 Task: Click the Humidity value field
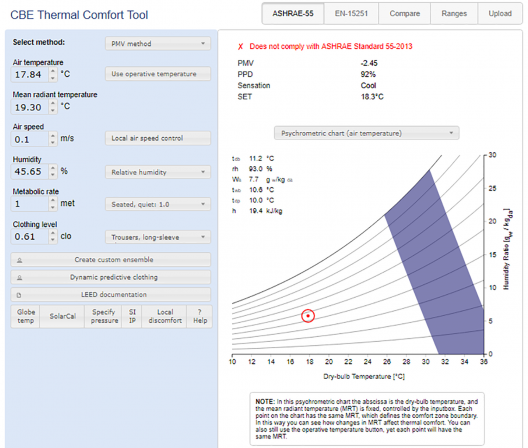pyautogui.click(x=30, y=171)
